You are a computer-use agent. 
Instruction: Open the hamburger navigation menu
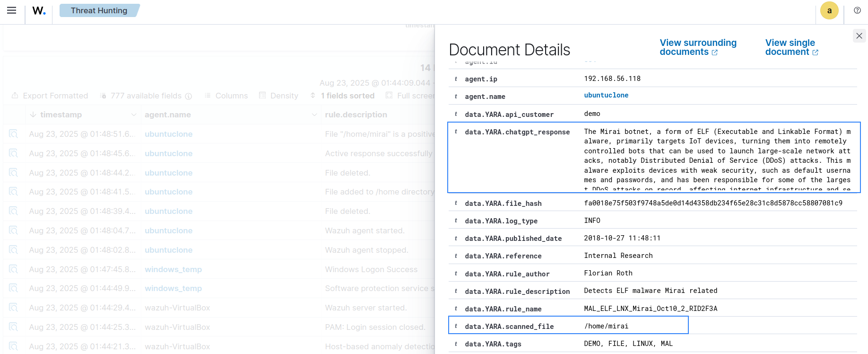12,10
